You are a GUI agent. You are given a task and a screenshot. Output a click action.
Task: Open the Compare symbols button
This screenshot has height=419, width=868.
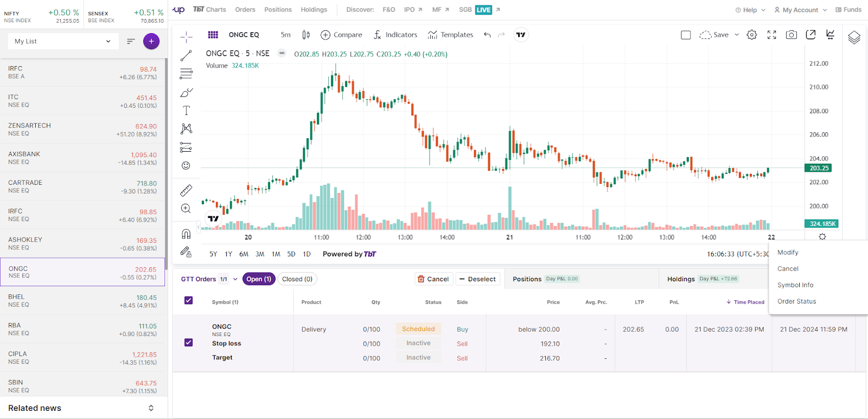341,35
